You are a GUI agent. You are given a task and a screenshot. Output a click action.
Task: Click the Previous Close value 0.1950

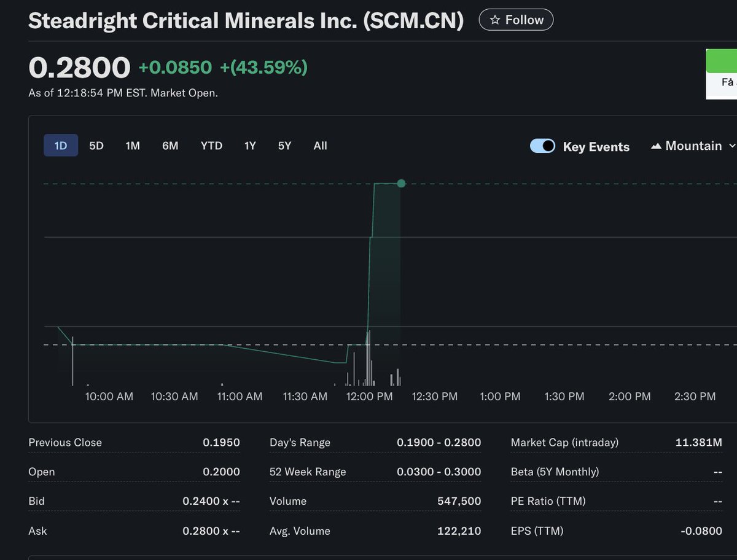point(222,442)
